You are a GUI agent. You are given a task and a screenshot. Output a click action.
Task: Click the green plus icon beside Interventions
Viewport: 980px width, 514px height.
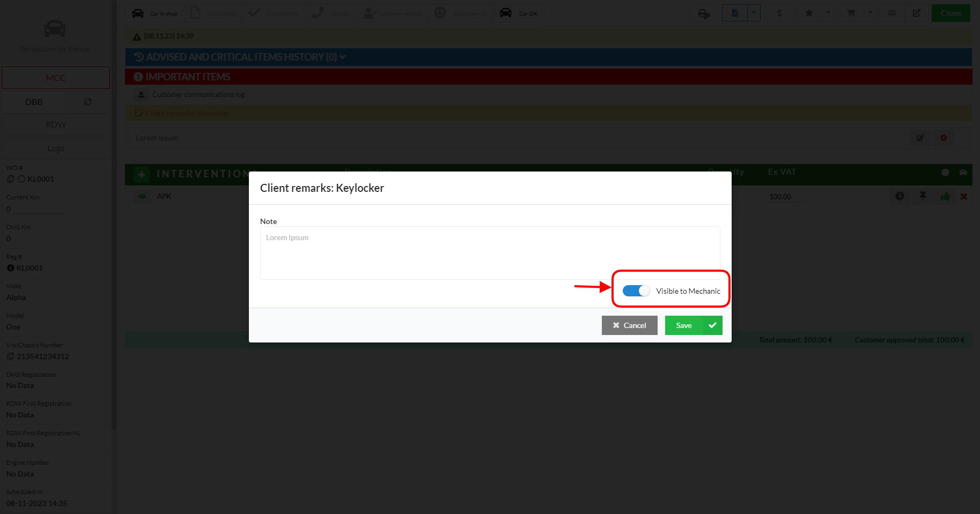pos(142,174)
